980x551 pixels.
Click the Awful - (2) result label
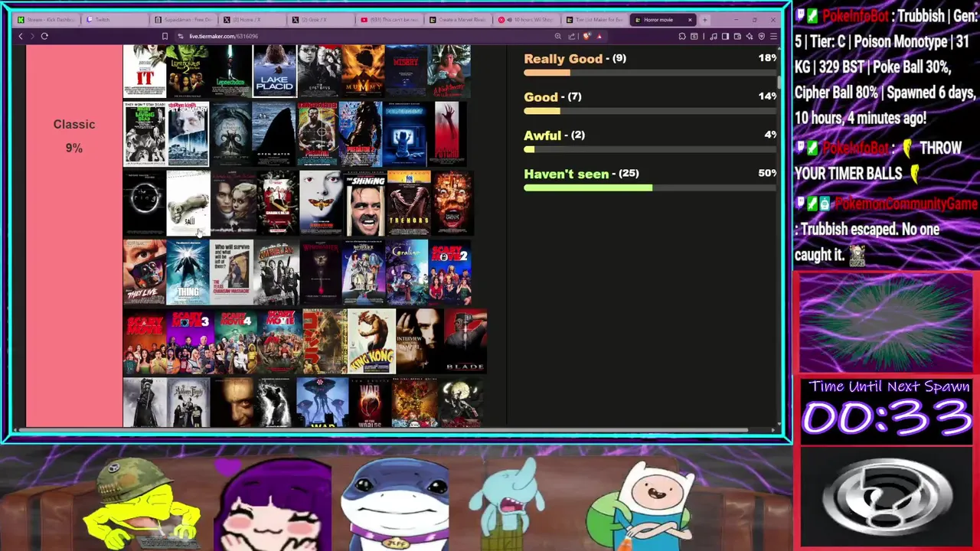coord(554,135)
